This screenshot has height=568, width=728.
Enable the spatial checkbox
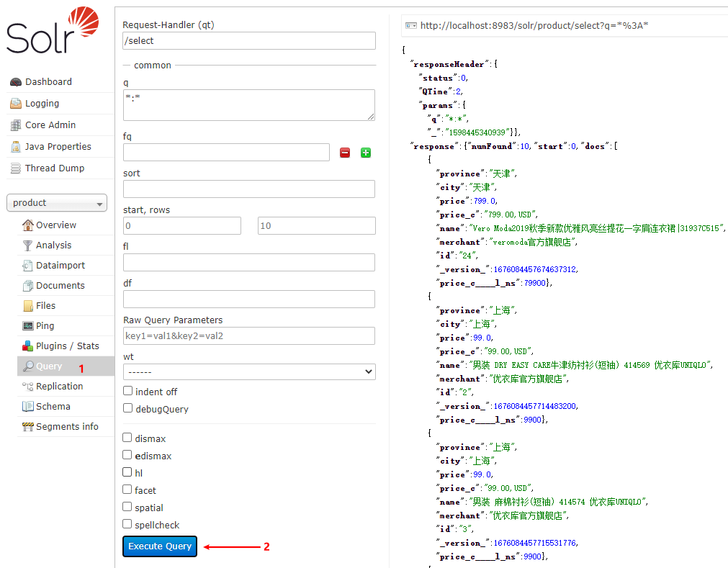click(127, 507)
